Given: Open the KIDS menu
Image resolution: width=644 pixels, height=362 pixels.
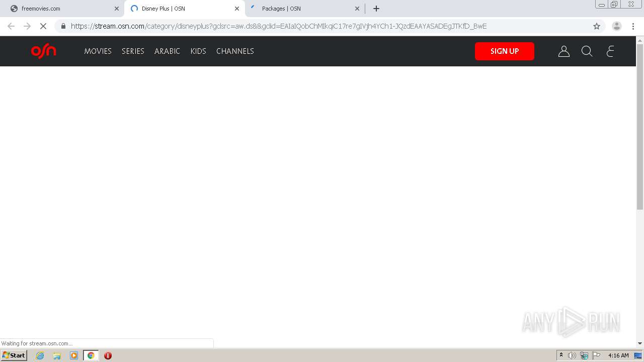Looking at the screenshot, I should (198, 51).
